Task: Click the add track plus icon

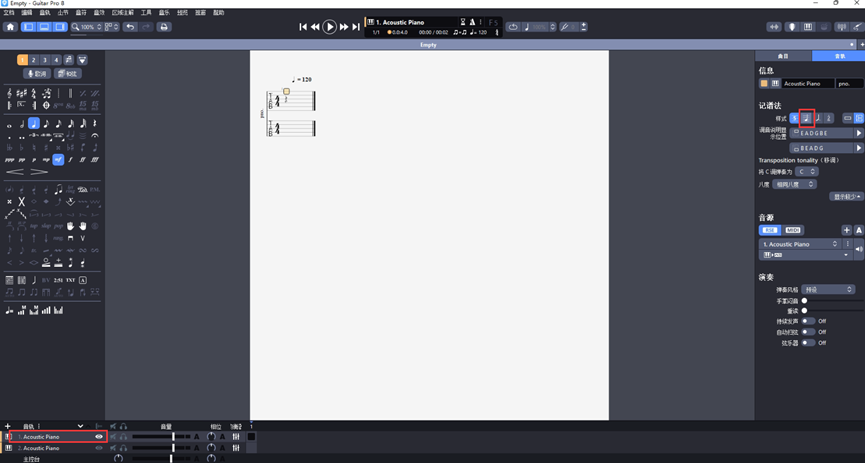Action: (x=8, y=426)
